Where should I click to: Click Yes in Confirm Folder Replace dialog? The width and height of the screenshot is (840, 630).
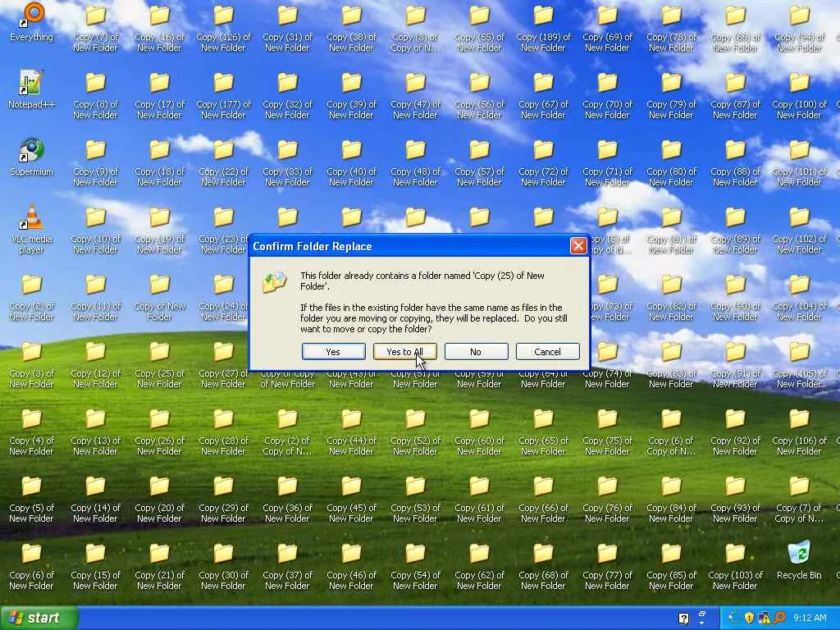coord(333,351)
